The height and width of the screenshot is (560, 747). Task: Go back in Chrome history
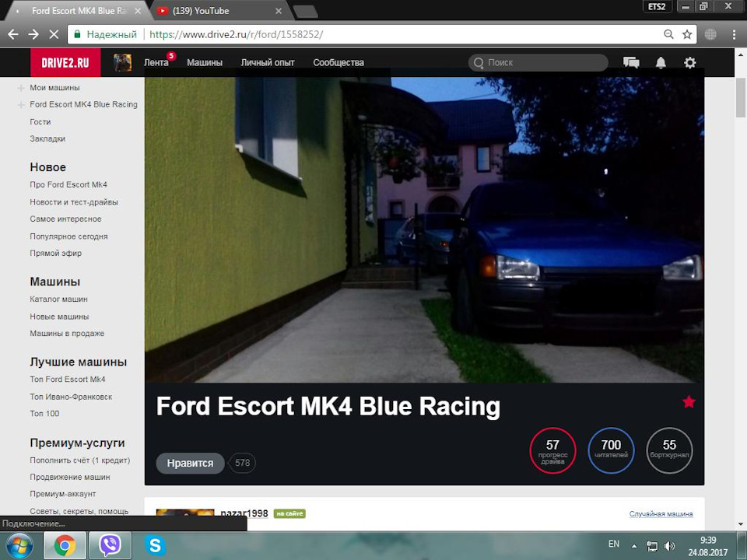[13, 34]
